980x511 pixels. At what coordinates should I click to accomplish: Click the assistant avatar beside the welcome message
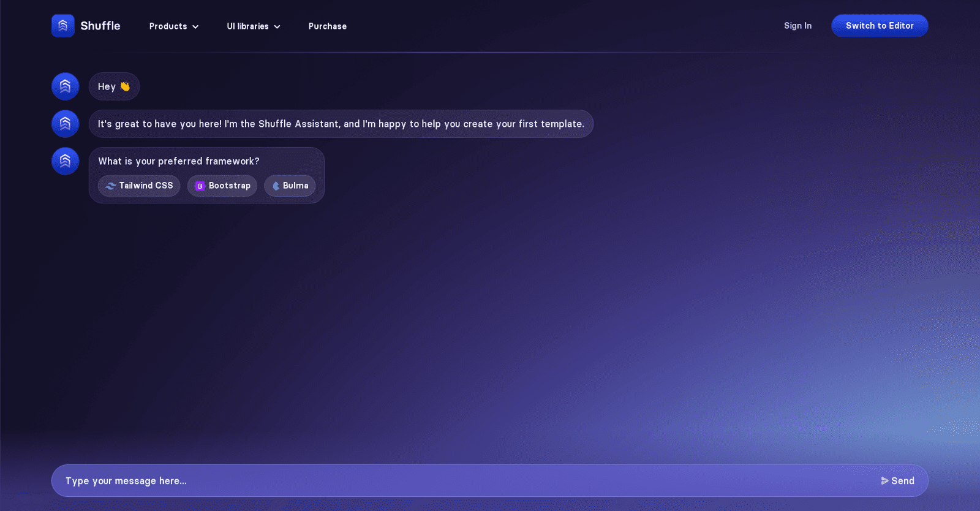[66, 124]
